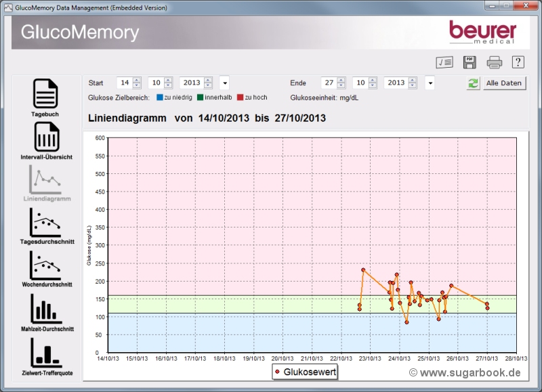The width and height of the screenshot is (542, 392).
Task: Click the '23/10/13' x-axis date label
Action: click(x=370, y=359)
